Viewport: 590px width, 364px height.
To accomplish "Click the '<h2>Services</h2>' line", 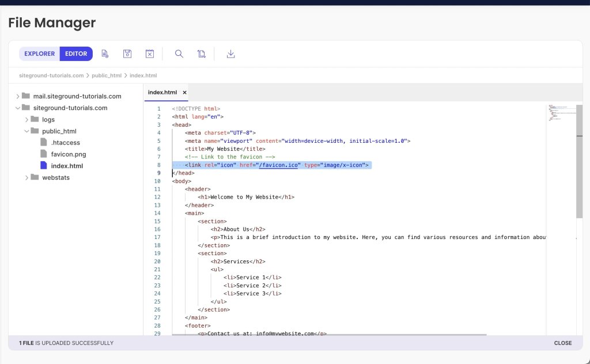I will point(238,261).
